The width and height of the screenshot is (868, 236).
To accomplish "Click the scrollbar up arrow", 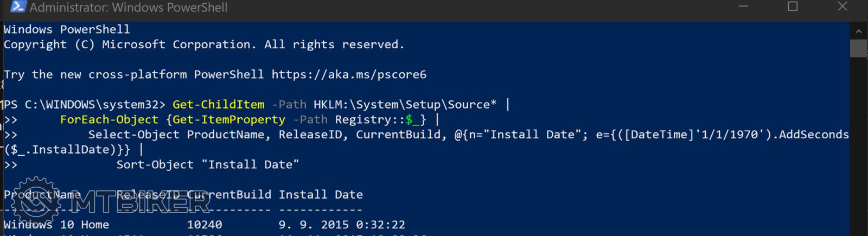I will coord(858,31).
